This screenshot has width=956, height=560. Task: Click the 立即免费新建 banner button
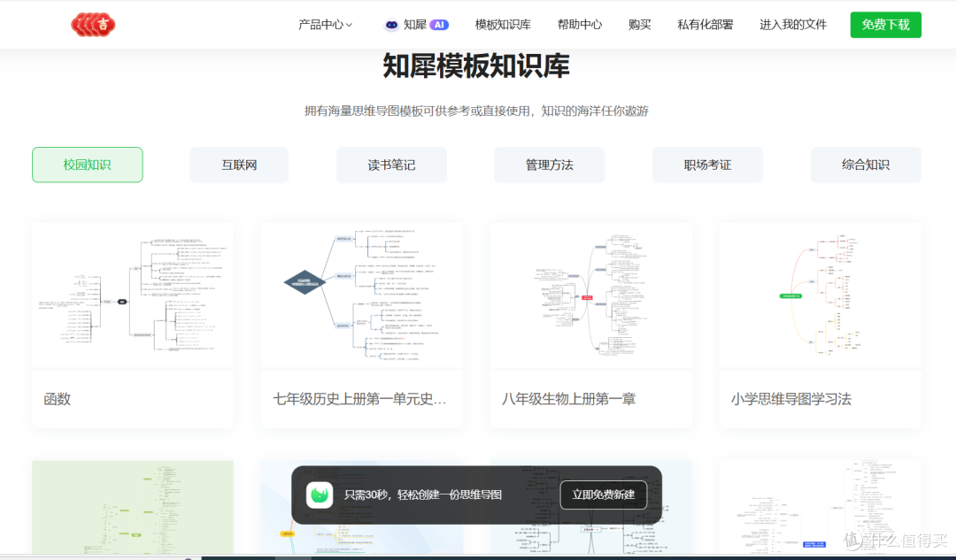coord(604,495)
